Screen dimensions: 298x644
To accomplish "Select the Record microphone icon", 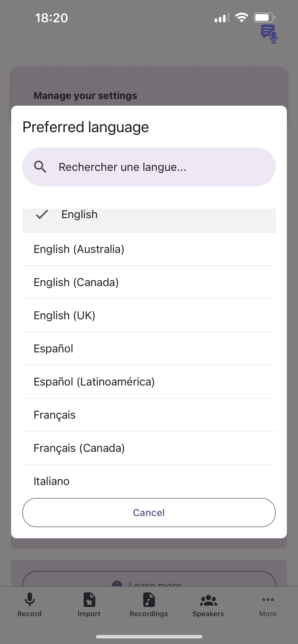I will [29, 600].
